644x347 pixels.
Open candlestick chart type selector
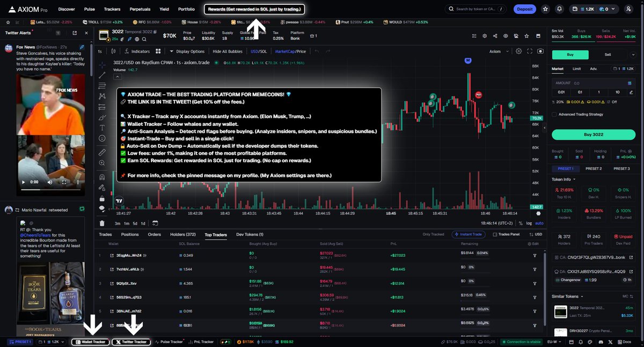pyautogui.click(x=113, y=52)
